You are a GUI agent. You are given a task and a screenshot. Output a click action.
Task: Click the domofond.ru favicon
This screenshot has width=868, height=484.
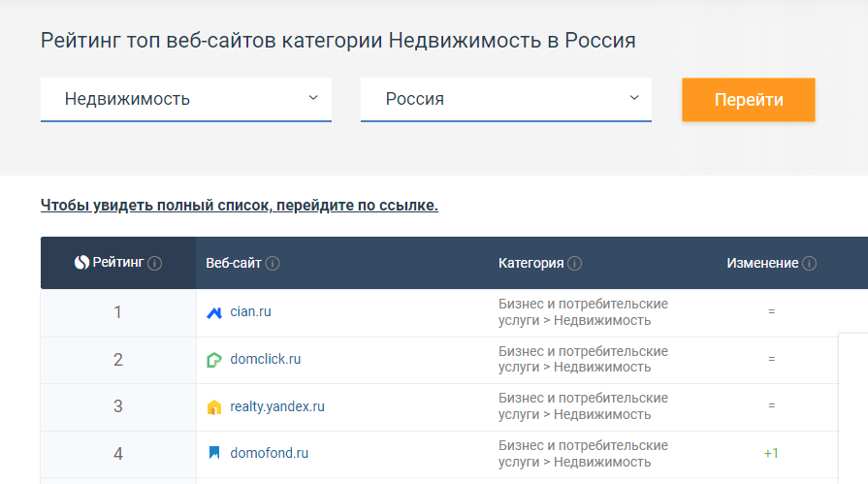(x=214, y=453)
